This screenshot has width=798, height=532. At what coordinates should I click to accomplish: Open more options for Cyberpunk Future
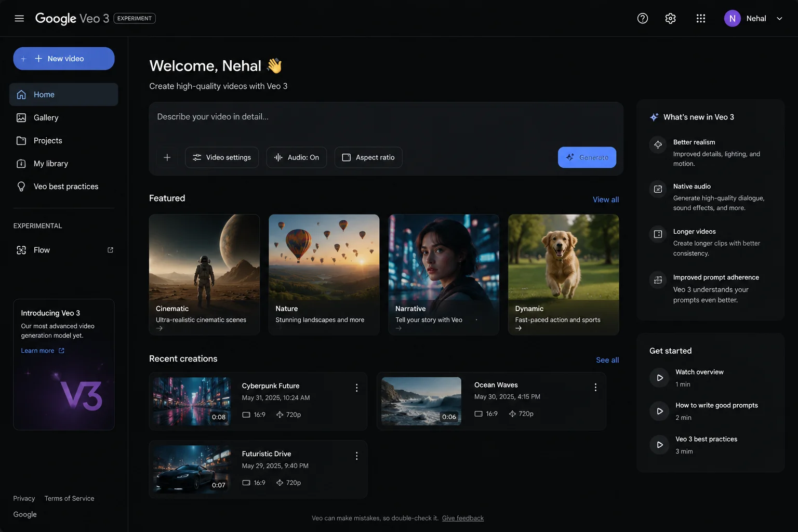click(356, 388)
